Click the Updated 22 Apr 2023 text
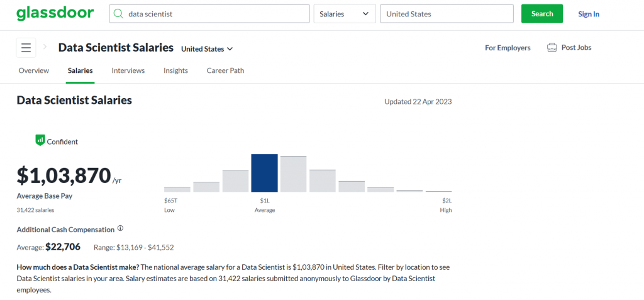This screenshot has height=300, width=644. (x=418, y=101)
